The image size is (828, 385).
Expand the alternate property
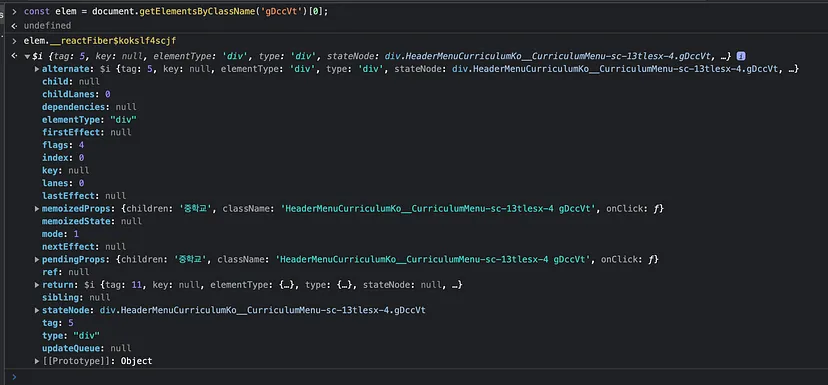(x=37, y=69)
